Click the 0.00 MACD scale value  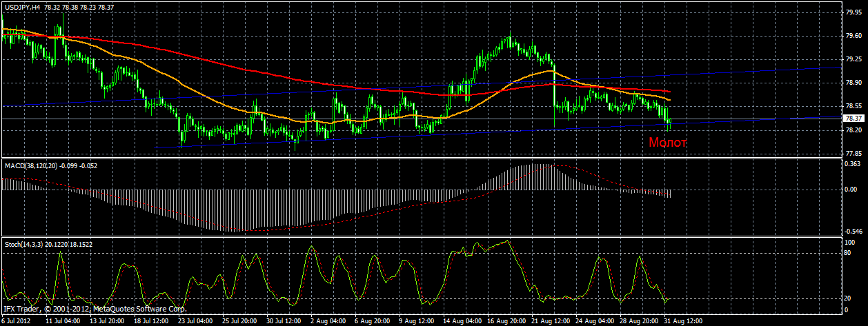[x=849, y=189]
